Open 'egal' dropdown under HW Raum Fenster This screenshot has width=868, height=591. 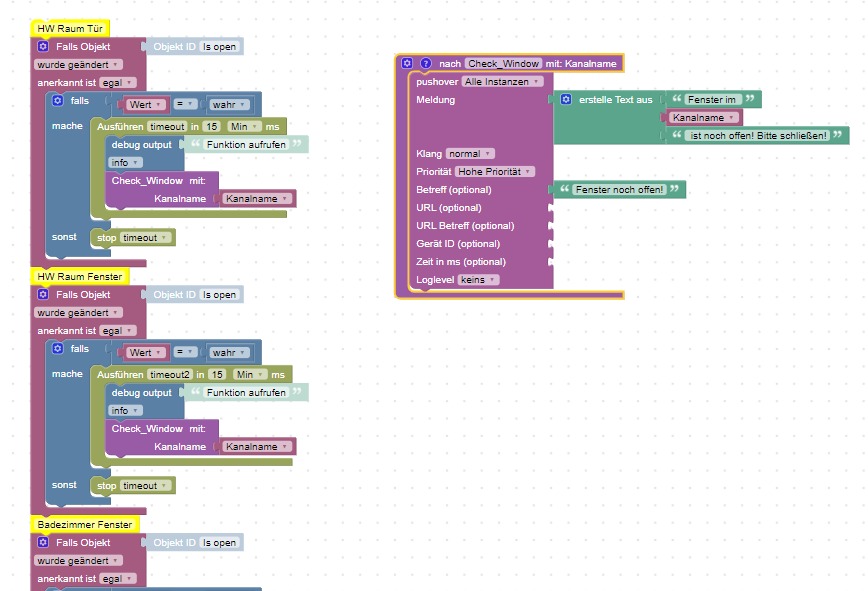[118, 330]
